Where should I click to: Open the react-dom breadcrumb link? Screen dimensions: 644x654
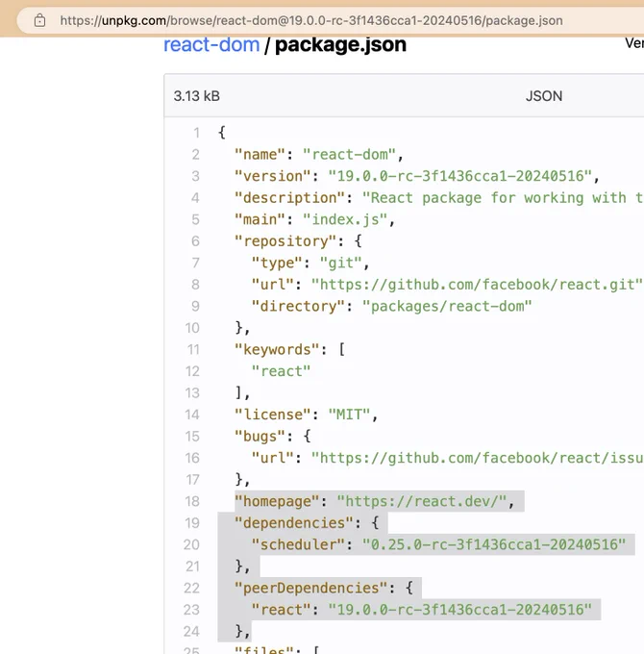211,44
